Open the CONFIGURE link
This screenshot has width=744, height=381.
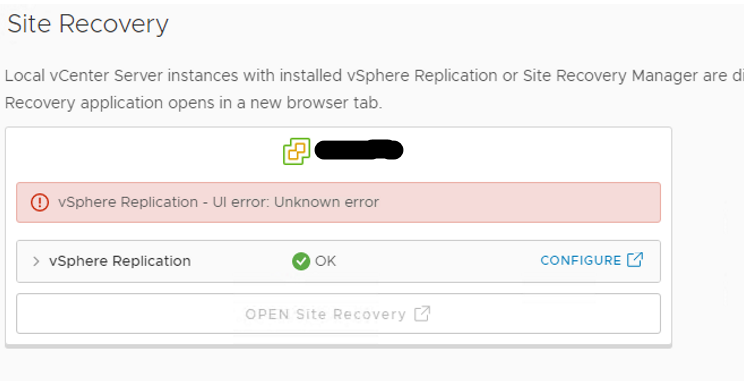click(x=592, y=260)
